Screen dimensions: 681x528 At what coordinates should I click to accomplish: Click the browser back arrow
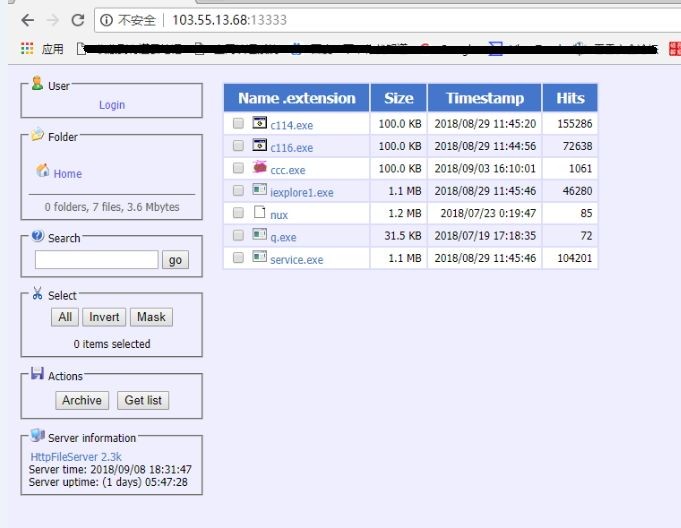(28, 20)
